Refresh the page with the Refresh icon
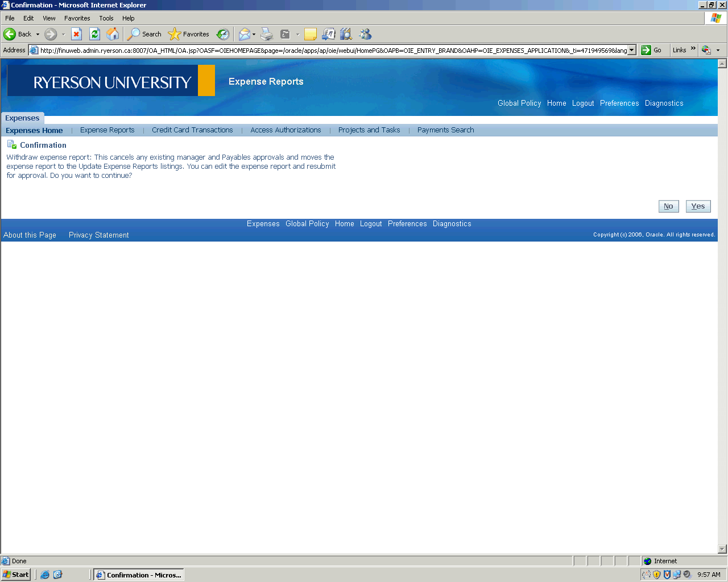Image resolution: width=728 pixels, height=582 pixels. [x=94, y=34]
